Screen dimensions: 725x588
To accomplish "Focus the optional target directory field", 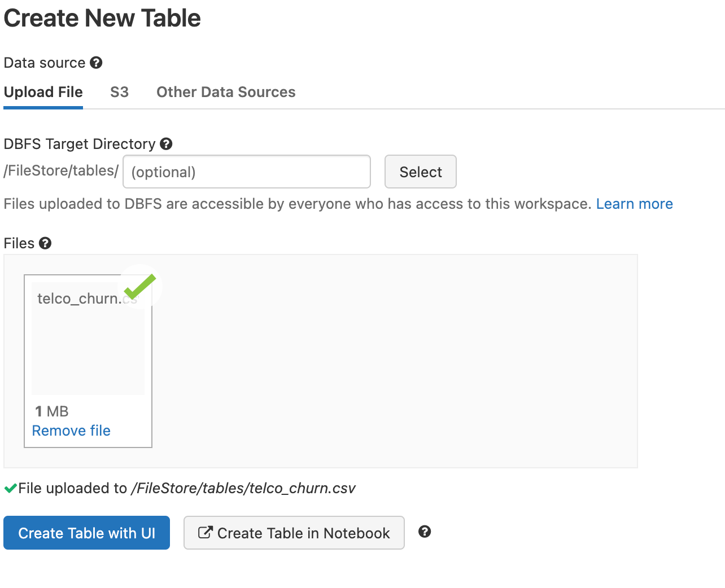I will [246, 172].
